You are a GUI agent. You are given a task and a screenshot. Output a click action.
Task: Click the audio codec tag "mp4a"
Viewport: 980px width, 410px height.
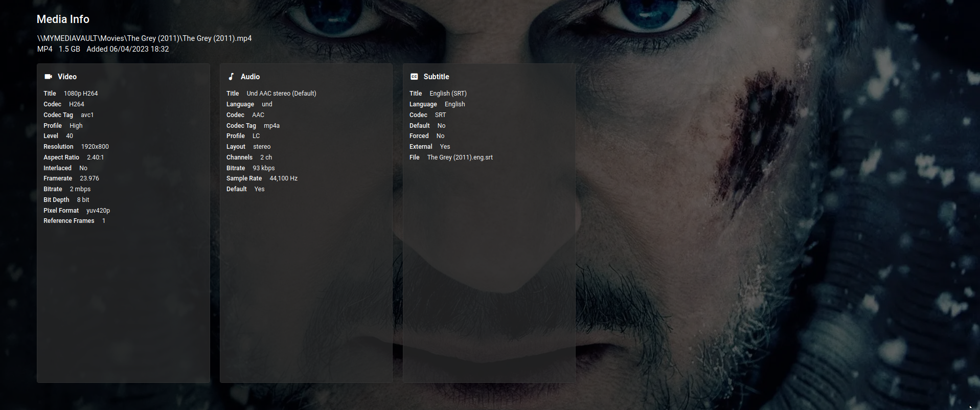coord(272,126)
